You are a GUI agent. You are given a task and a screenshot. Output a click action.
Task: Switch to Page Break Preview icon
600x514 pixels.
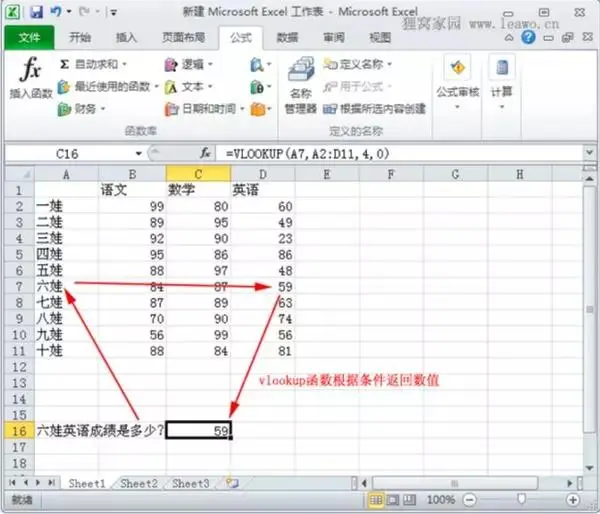[410, 499]
